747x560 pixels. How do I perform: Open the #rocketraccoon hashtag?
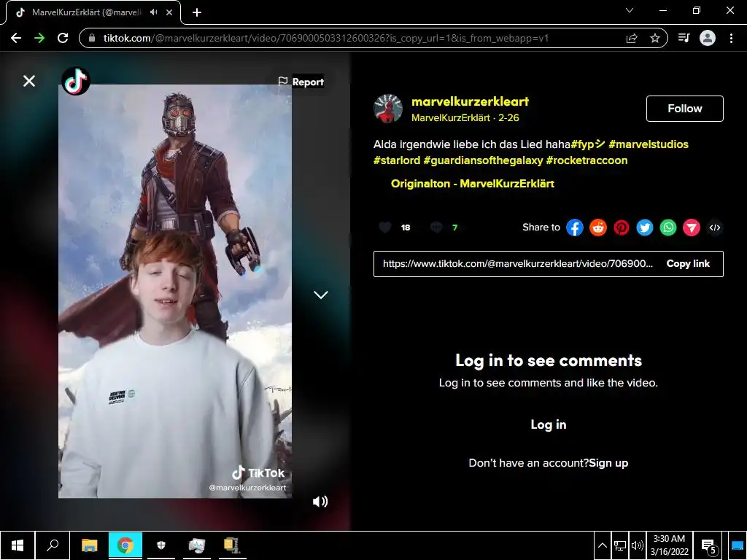[587, 160]
